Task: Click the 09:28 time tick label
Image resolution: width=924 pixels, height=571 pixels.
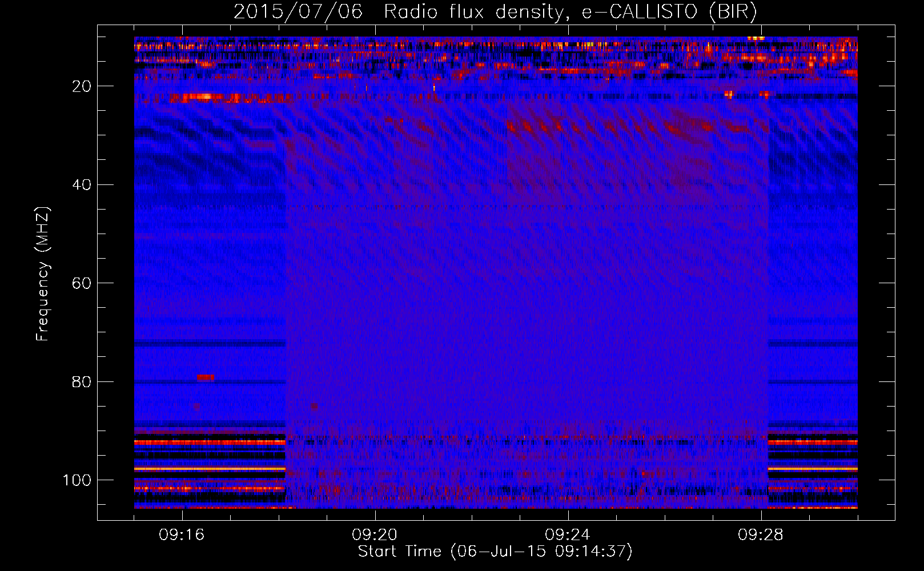Action: (x=761, y=535)
